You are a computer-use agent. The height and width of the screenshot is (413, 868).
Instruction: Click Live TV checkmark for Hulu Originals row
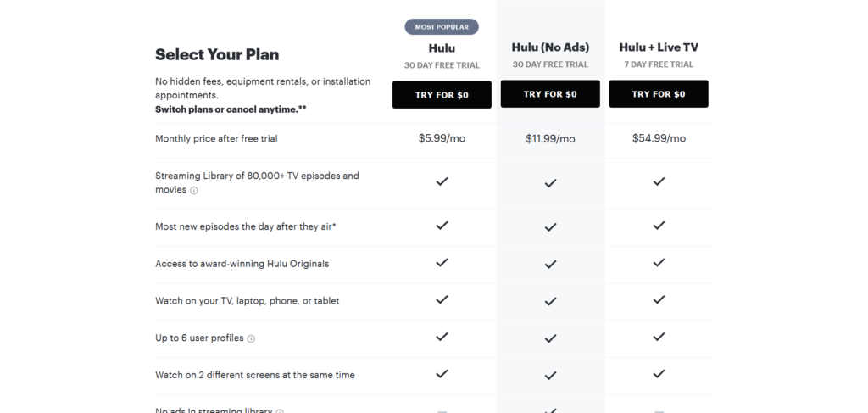tap(659, 263)
